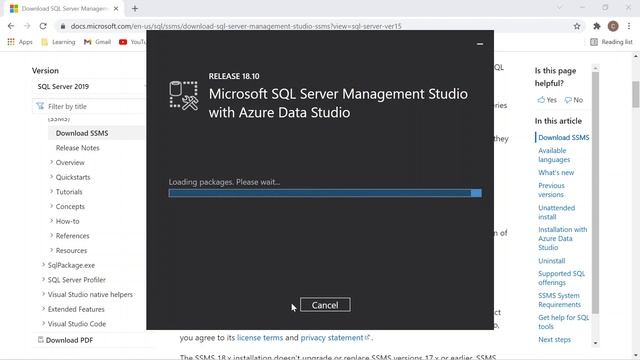Open a new browser tab
The width and height of the screenshot is (640, 360).
(x=135, y=8)
